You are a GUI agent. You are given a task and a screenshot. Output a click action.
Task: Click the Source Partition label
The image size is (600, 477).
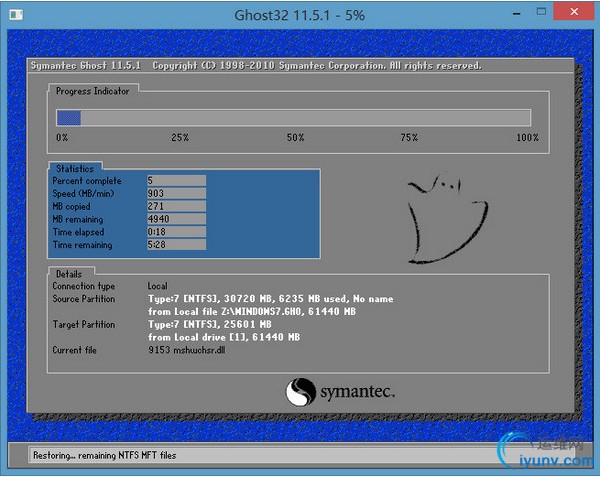(84, 299)
